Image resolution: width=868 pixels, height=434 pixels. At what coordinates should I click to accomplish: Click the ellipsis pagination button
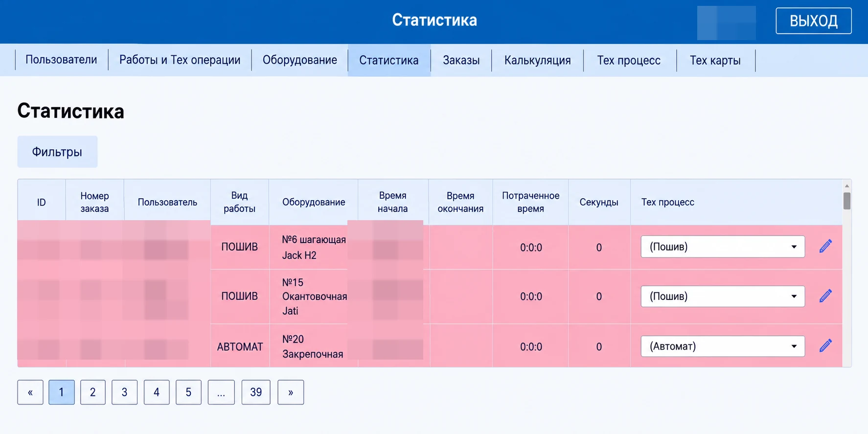tap(221, 392)
